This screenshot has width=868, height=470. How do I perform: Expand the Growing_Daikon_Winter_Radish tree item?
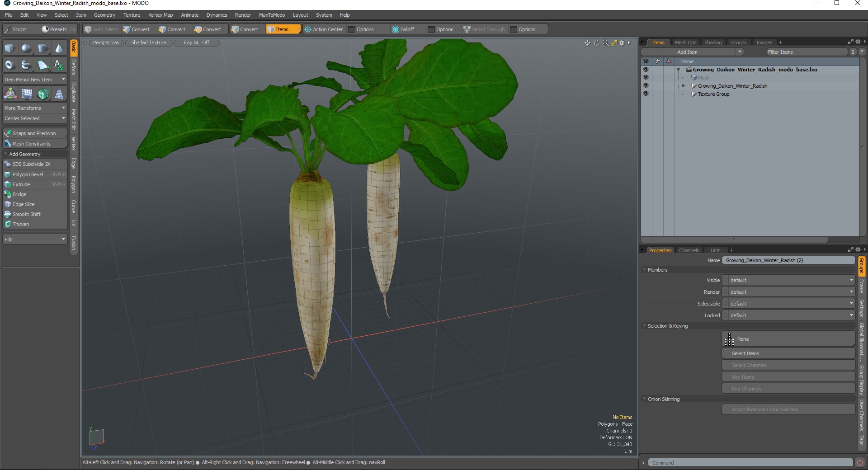tap(684, 86)
